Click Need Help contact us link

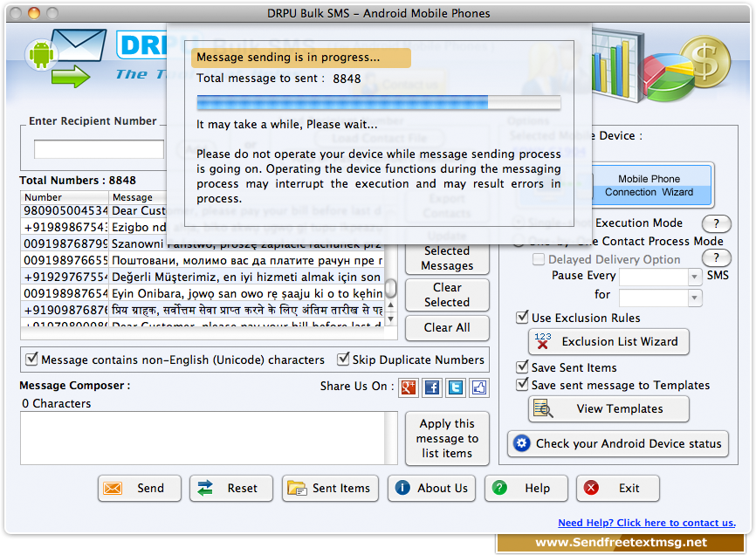[647, 523]
